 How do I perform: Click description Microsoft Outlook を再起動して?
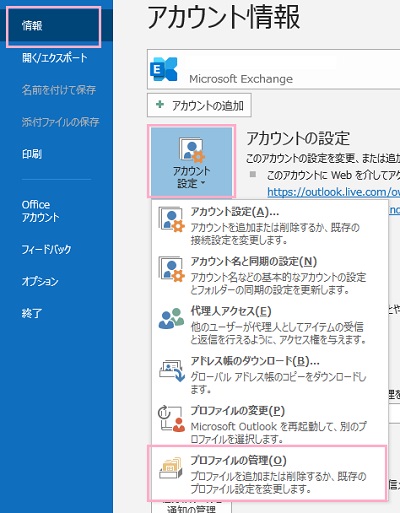coord(278,433)
